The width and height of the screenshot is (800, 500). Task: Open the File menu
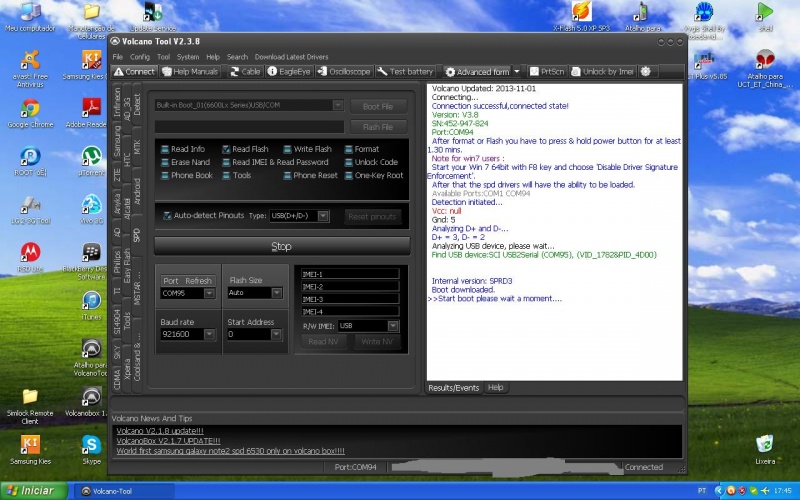coord(118,57)
